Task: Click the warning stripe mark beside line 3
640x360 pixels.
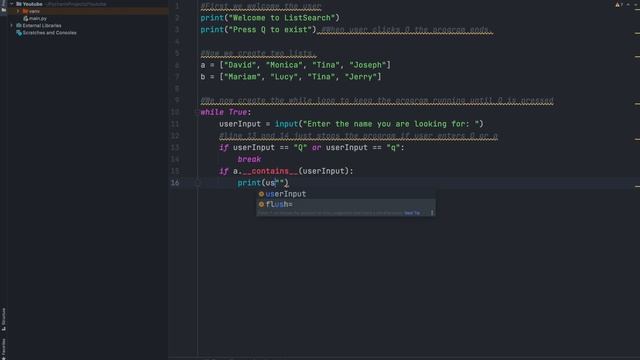Action: 637,33
